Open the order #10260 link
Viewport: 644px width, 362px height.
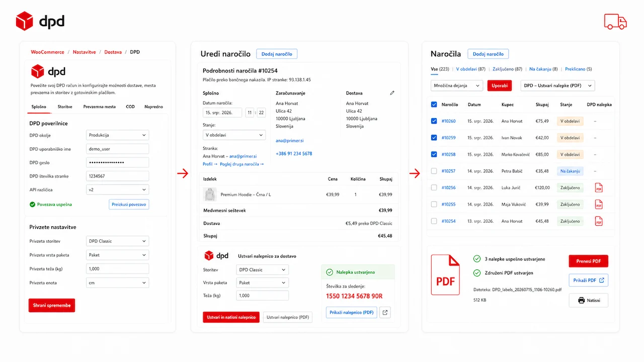pos(448,121)
